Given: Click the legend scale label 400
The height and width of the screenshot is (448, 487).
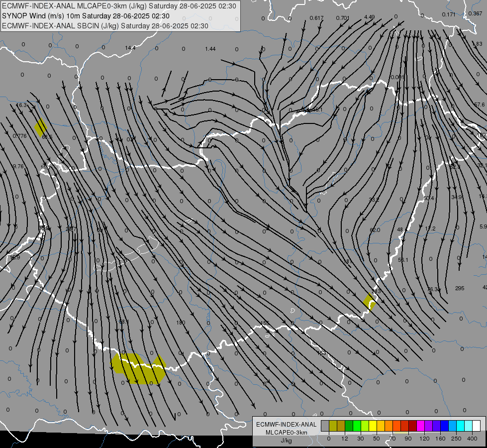Looking at the screenshot, I should [472, 439].
